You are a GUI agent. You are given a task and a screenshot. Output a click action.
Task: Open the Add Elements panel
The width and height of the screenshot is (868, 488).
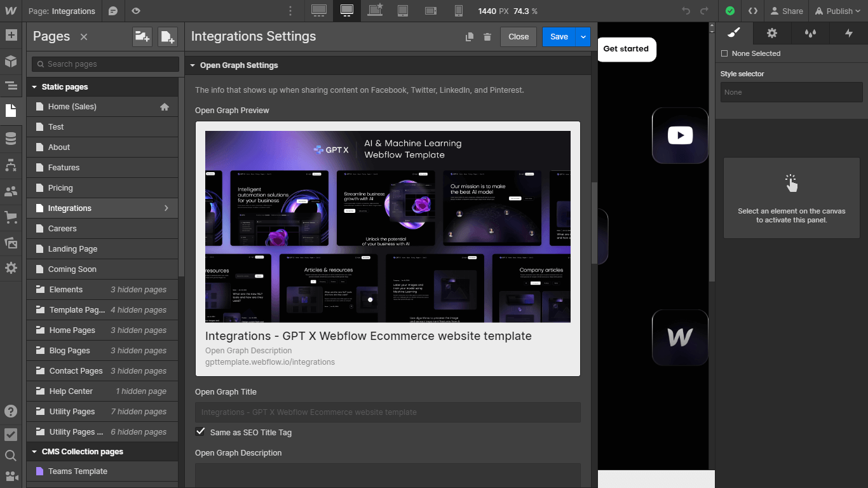point(11,36)
